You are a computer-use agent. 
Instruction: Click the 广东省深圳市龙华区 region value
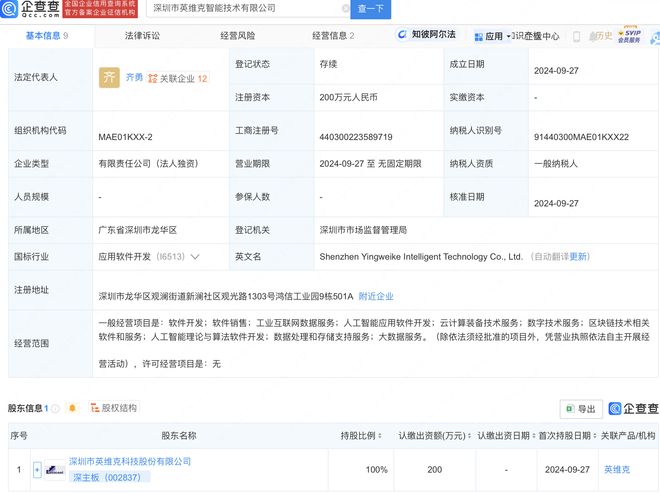click(138, 230)
